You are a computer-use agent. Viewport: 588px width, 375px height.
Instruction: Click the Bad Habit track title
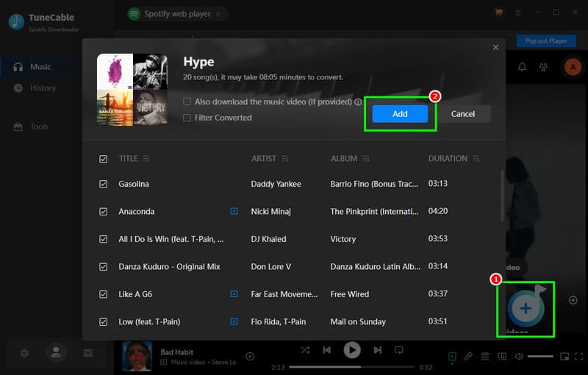[176, 352]
